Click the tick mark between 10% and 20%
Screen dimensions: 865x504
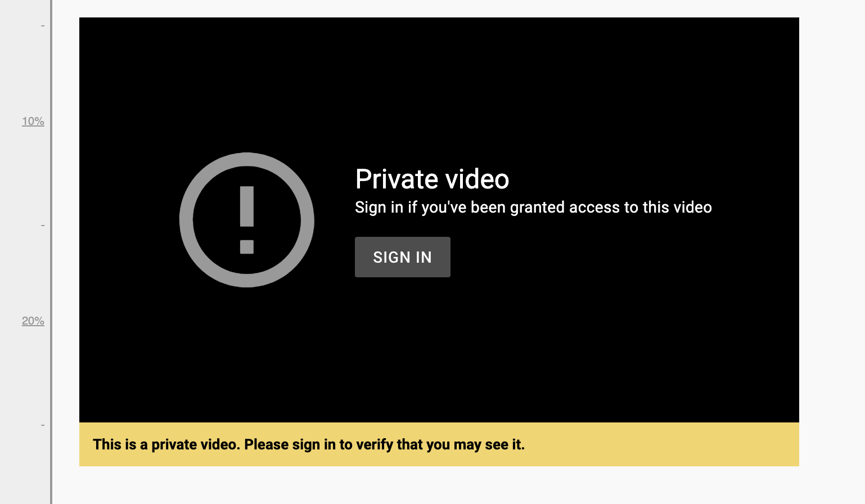pyautogui.click(x=43, y=225)
